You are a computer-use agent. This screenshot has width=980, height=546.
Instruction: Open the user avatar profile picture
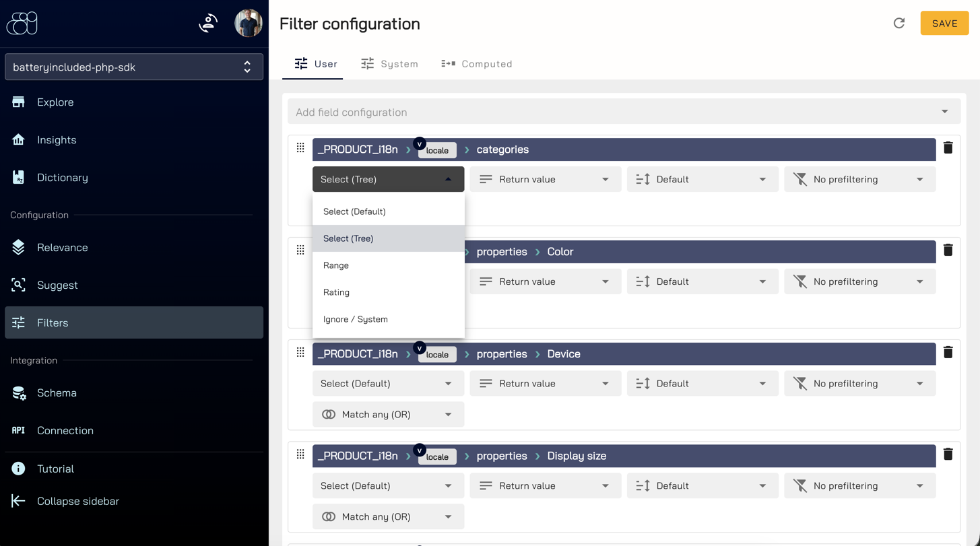pos(248,24)
